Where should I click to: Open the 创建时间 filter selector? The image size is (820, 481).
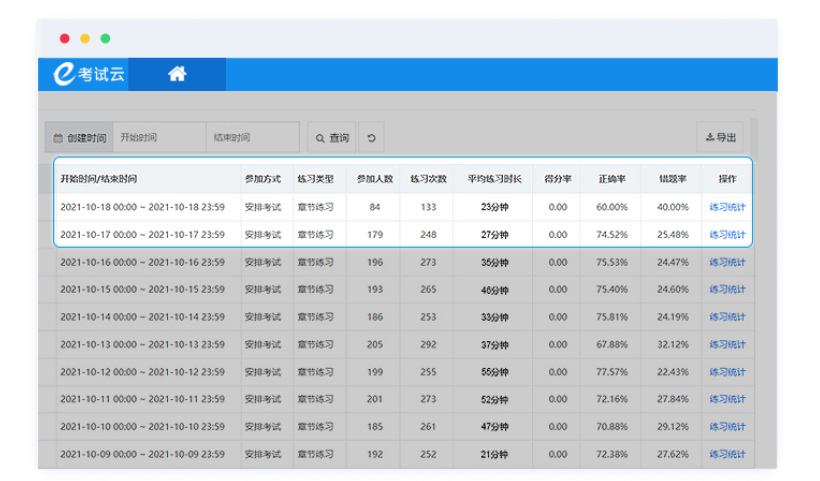pos(79,138)
